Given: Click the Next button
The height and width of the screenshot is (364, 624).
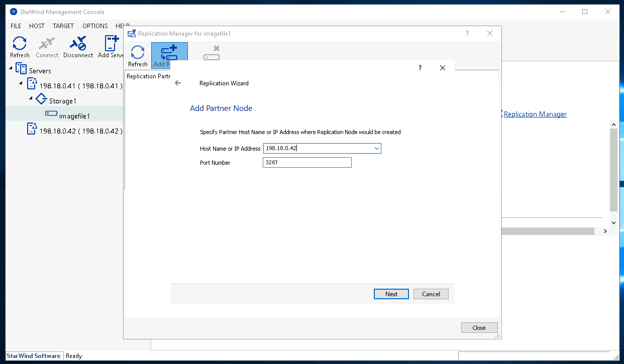Looking at the screenshot, I should coord(391,294).
